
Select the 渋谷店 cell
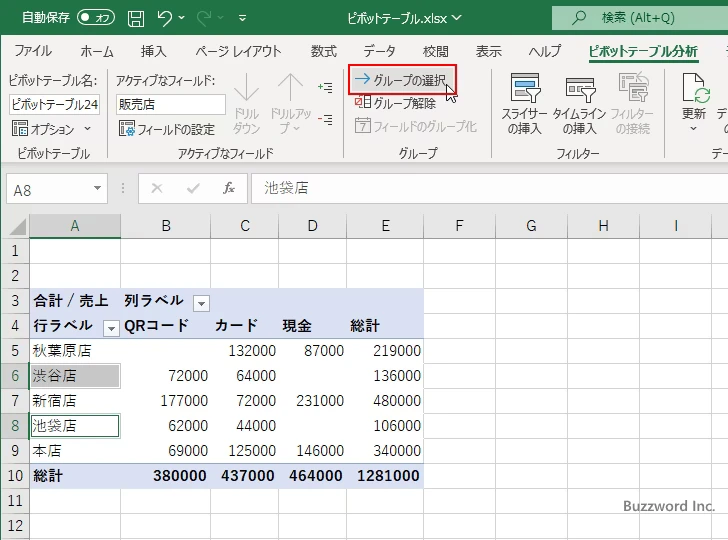[75, 376]
